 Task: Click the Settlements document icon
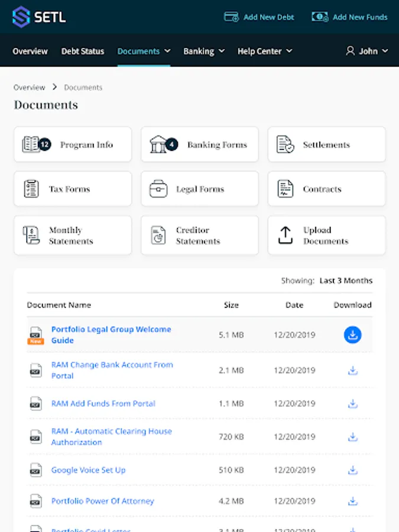coord(285,145)
